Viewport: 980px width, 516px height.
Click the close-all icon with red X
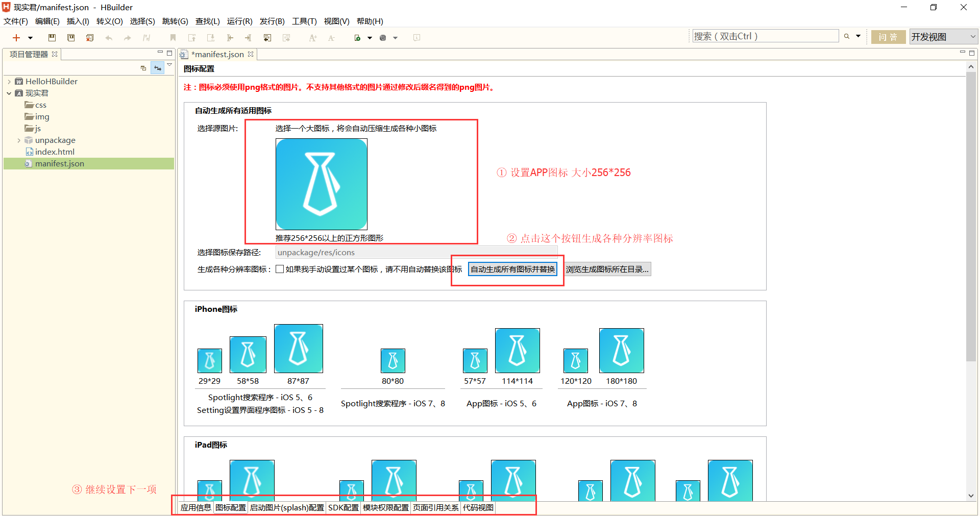[x=90, y=38]
